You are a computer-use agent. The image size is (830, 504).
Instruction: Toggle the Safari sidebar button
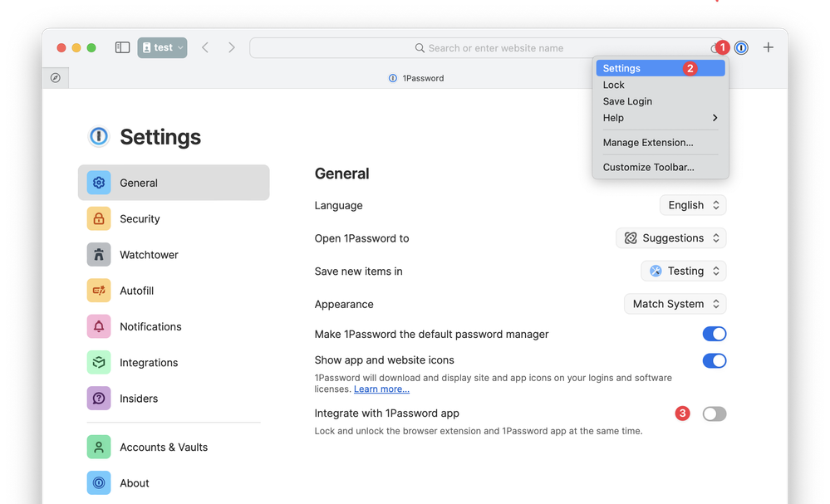[122, 48]
